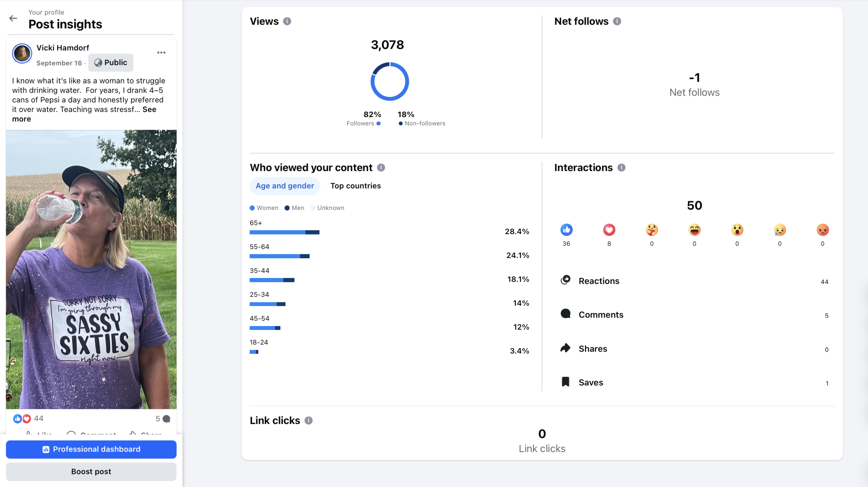868x487 pixels.
Task: Open the three-dots post options menu
Action: point(161,53)
